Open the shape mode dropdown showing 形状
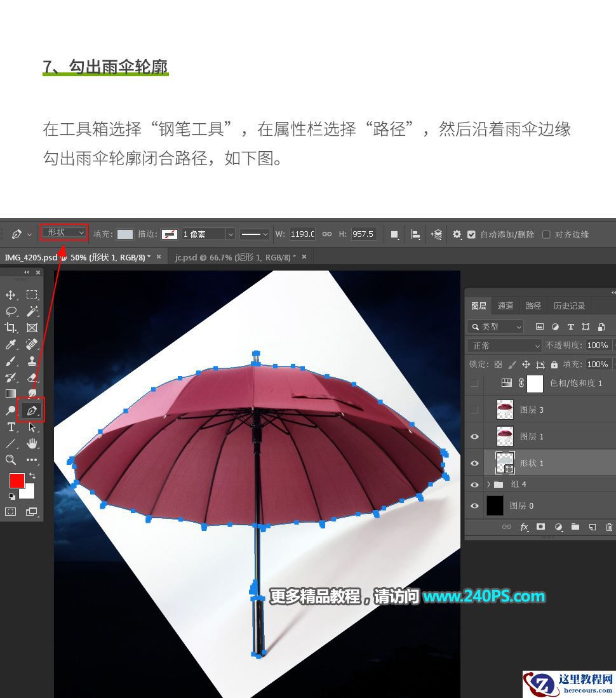Image resolution: width=616 pixels, height=698 pixels. [64, 232]
